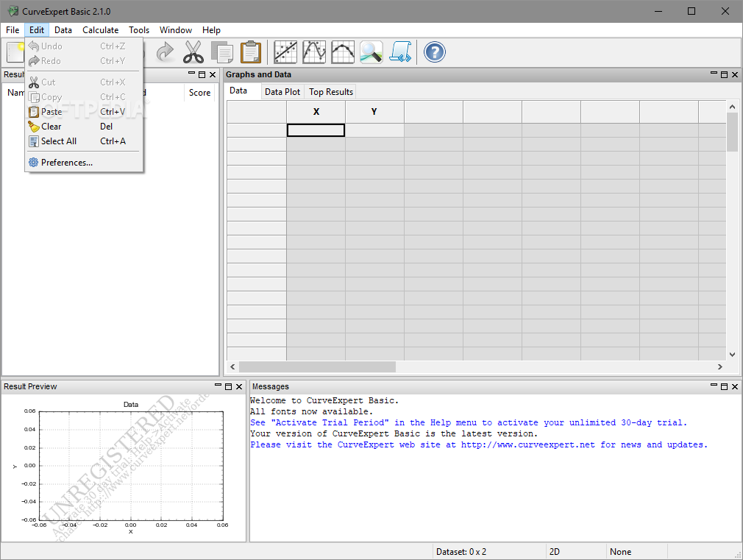
Task: Minimize the Results panel
Action: (x=191, y=74)
